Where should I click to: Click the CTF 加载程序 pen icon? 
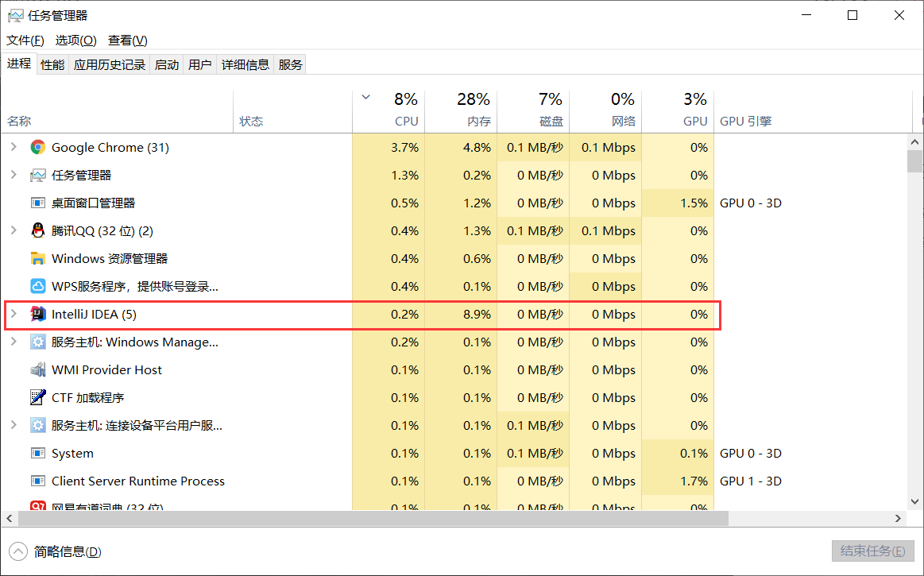[37, 397]
